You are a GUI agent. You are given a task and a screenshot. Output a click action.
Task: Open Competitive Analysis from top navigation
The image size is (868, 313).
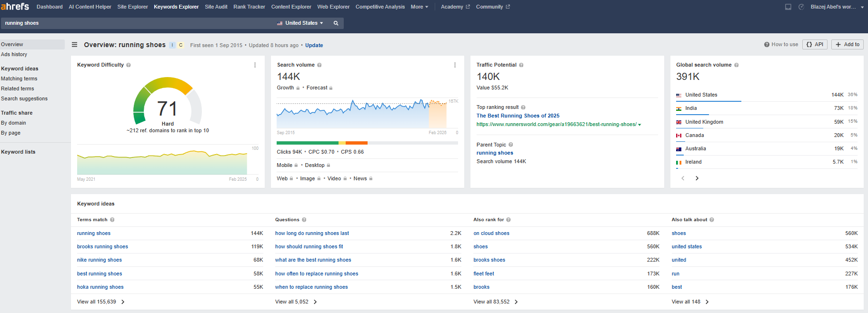(380, 7)
